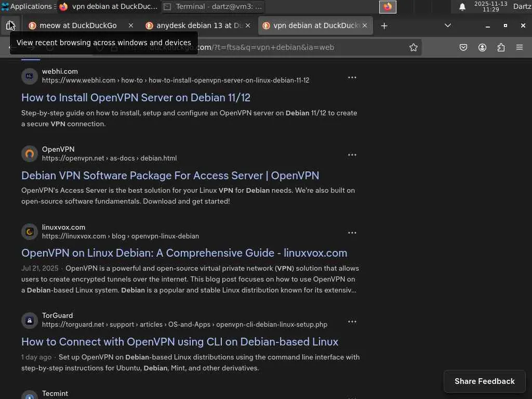This screenshot has width=532, height=399.
Task: Click the OpenVPN site favicon
Action: pyautogui.click(x=30, y=154)
